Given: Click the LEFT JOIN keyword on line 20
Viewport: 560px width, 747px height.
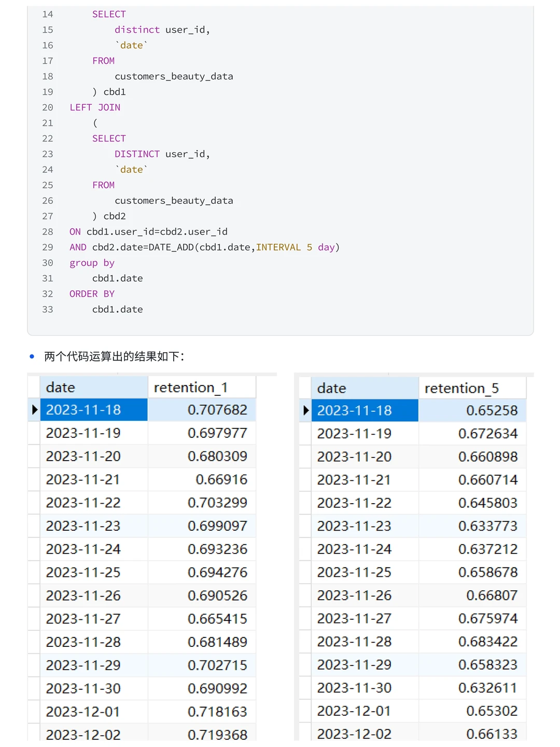Looking at the screenshot, I should pos(95,107).
